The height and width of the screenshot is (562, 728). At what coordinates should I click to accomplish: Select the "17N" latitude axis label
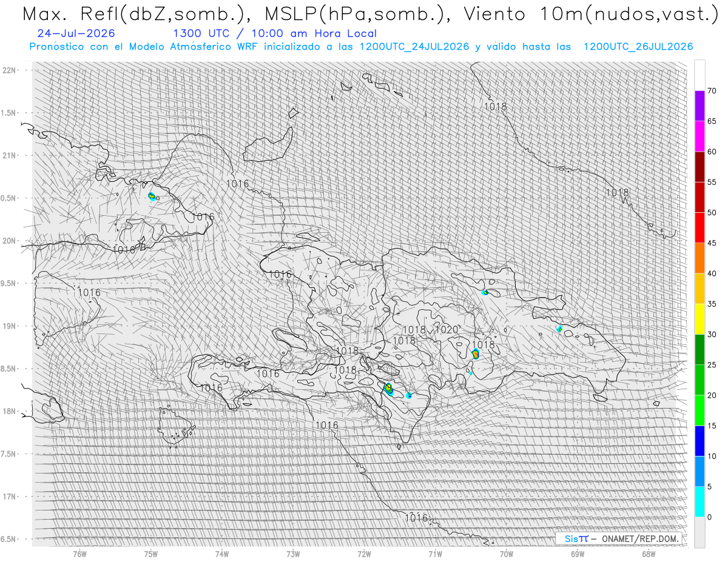click(x=8, y=497)
